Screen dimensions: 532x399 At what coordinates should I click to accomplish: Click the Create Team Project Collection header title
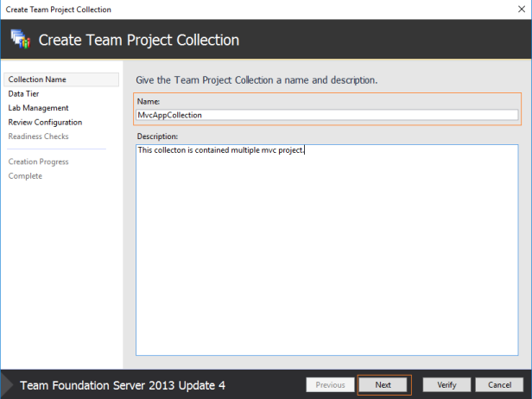point(139,40)
